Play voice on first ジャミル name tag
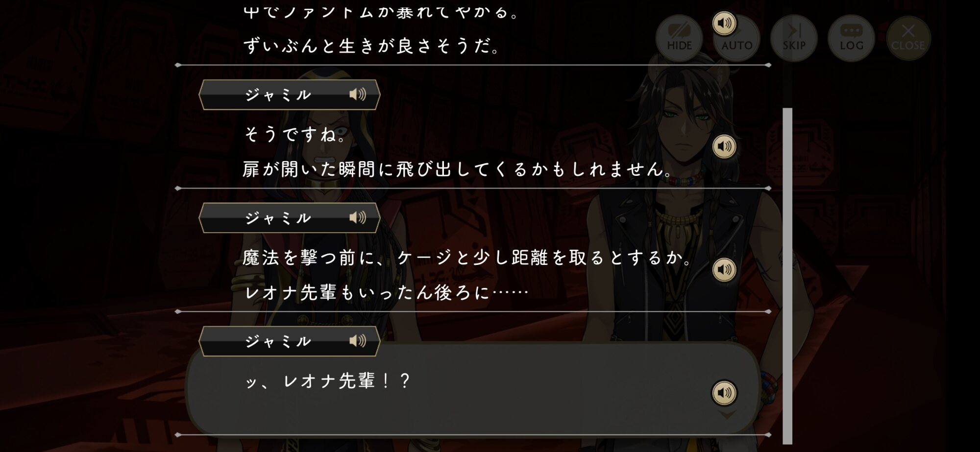 358,94
